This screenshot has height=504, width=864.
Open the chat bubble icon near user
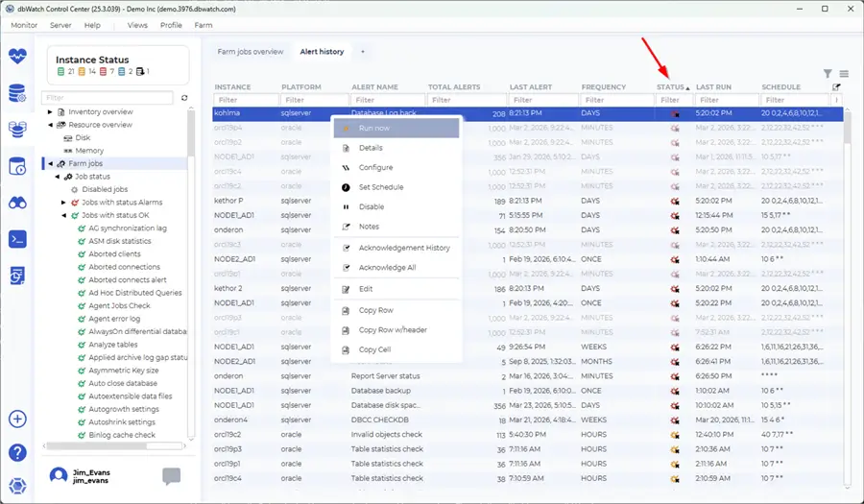[x=172, y=476]
